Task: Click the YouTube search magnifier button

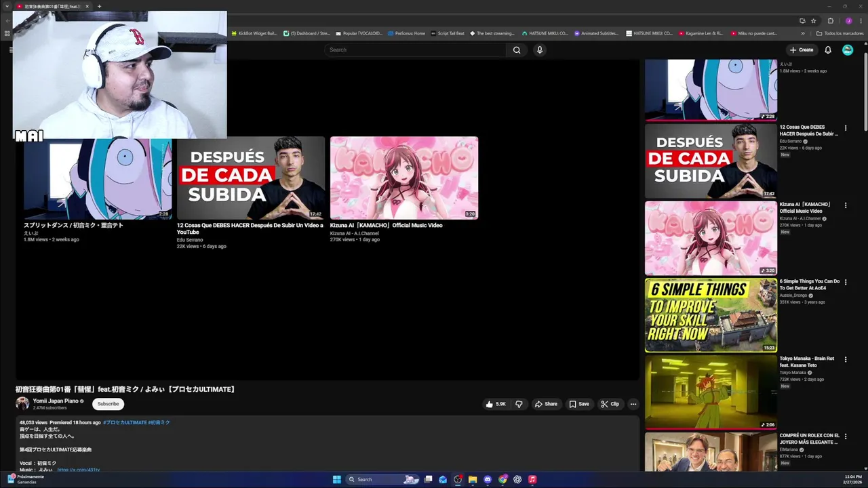Action: [517, 49]
